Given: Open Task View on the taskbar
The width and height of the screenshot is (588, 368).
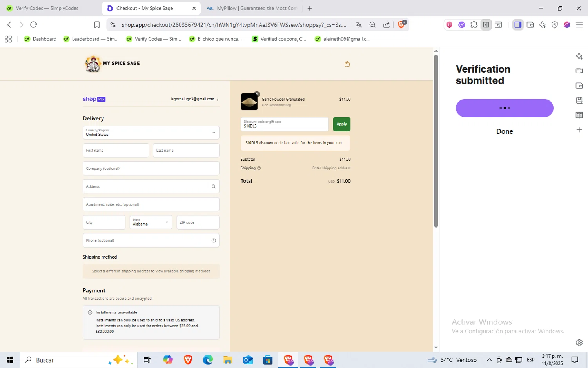Looking at the screenshot, I should coord(147,360).
